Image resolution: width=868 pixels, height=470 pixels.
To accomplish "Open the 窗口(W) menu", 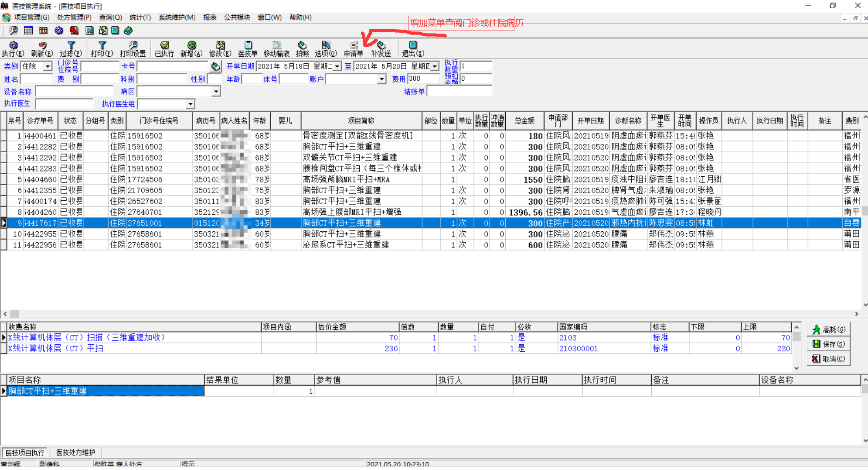I will coord(269,17).
